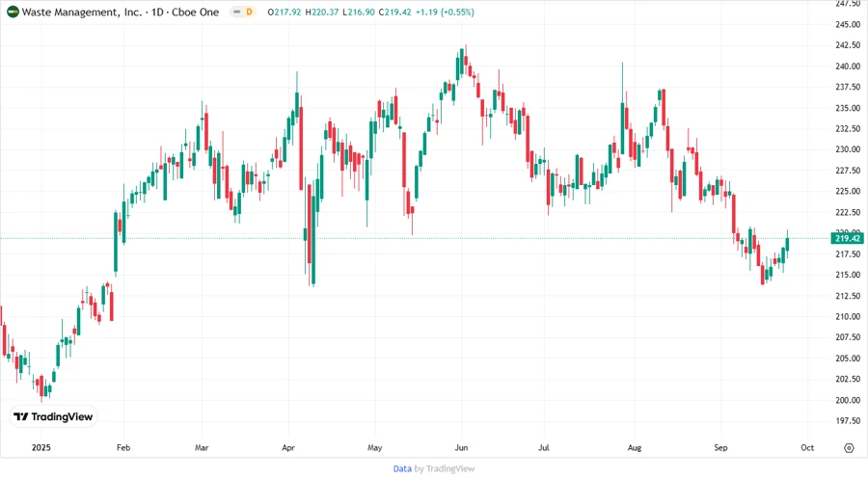Click the 242.50 price axis label
The width and height of the screenshot is (868, 480).
pos(848,45)
